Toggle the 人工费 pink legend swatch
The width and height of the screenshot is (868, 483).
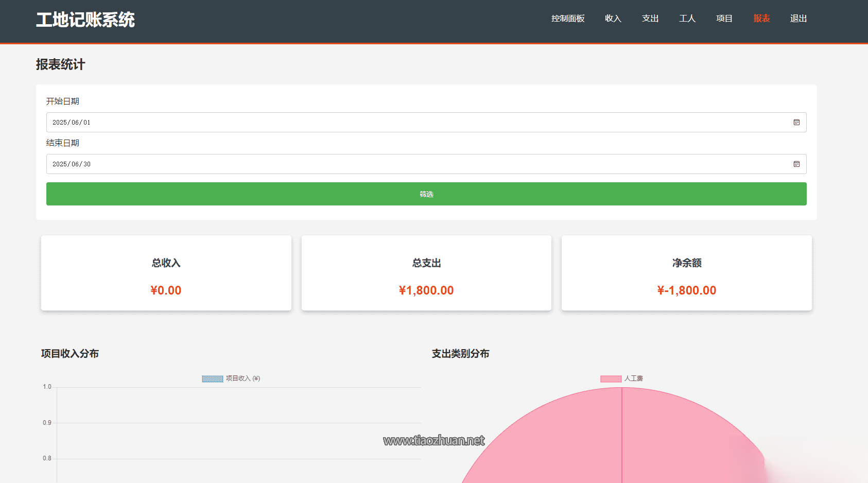click(x=611, y=378)
